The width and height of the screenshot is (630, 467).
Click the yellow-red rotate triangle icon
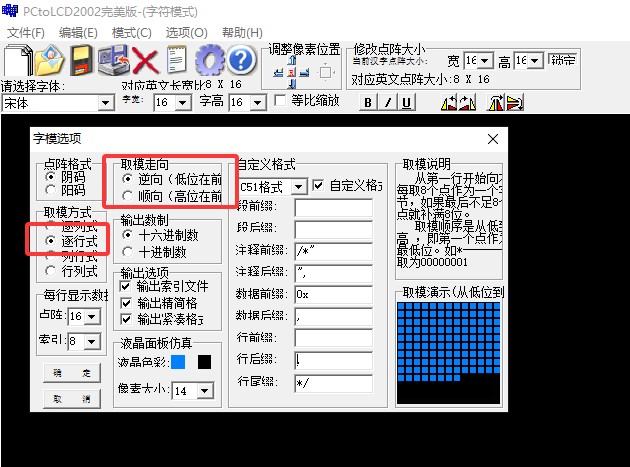tap(495, 102)
